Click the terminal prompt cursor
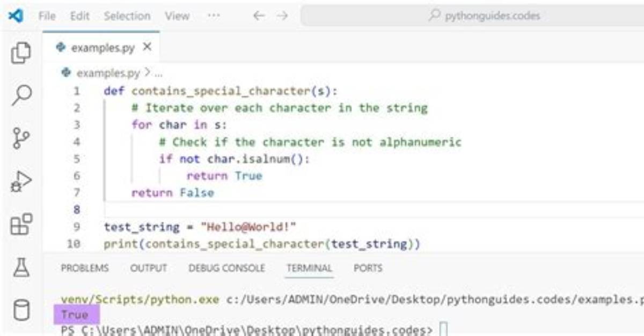This screenshot has width=644, height=336. pyautogui.click(x=443, y=329)
